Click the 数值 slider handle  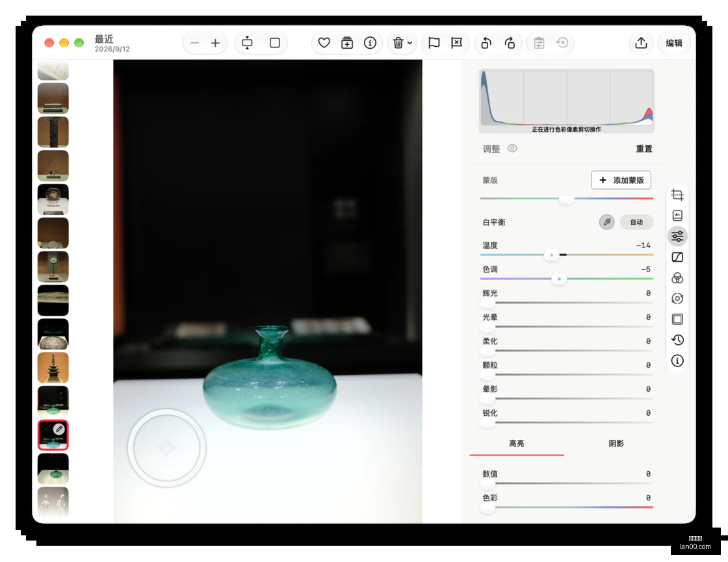click(x=487, y=483)
